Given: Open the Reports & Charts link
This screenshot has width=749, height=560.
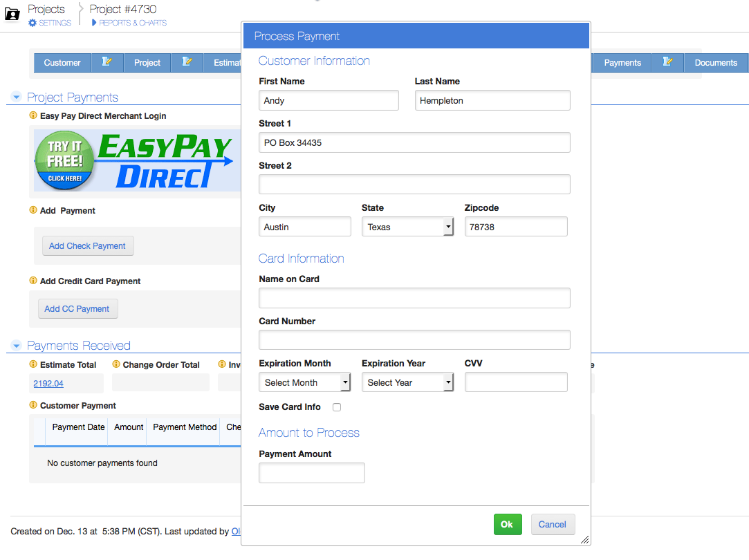Looking at the screenshot, I should click(x=133, y=23).
